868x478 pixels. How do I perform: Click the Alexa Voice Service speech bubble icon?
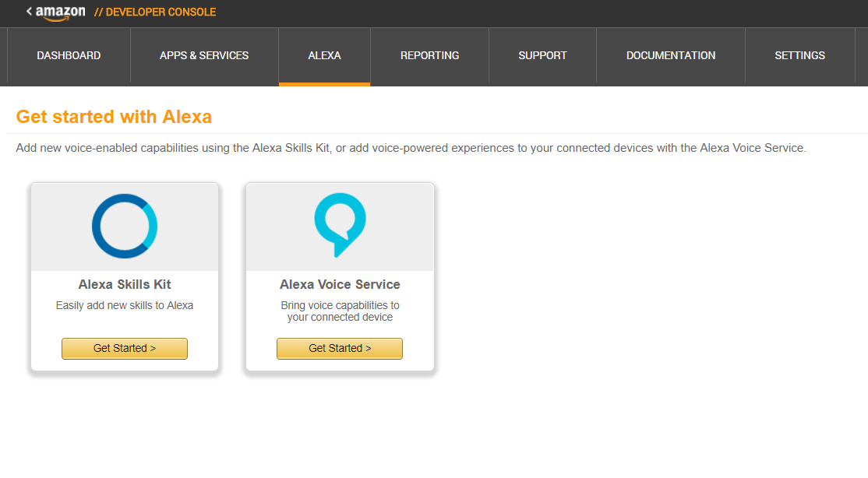pyautogui.click(x=340, y=225)
